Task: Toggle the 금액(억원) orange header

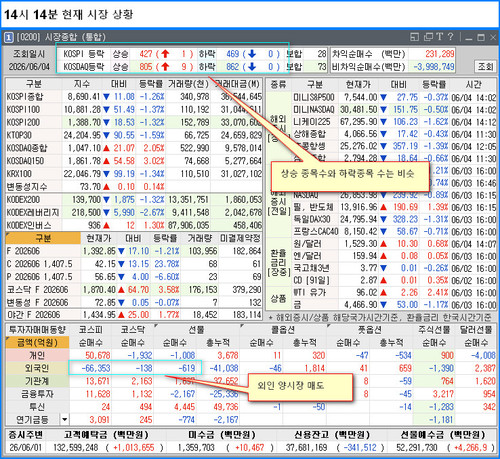Action: 37,343
